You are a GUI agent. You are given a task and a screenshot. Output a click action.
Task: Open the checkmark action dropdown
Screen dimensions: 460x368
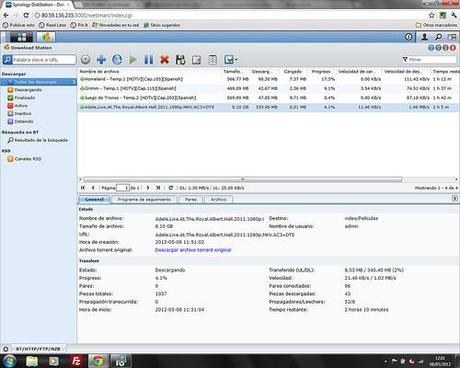pos(231,60)
